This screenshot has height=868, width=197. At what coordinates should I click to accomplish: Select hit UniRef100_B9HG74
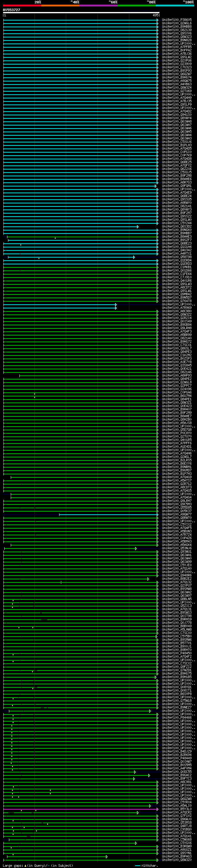[x=176, y=78]
